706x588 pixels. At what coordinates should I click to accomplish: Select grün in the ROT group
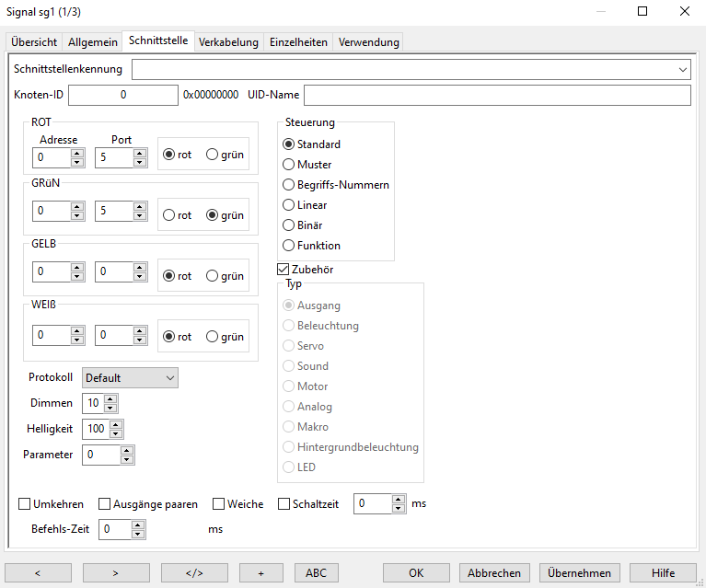225,155
